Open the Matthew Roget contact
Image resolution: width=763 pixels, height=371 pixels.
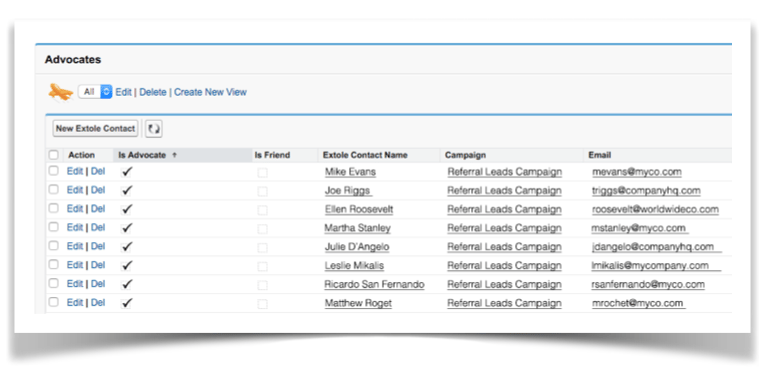pyautogui.click(x=358, y=303)
